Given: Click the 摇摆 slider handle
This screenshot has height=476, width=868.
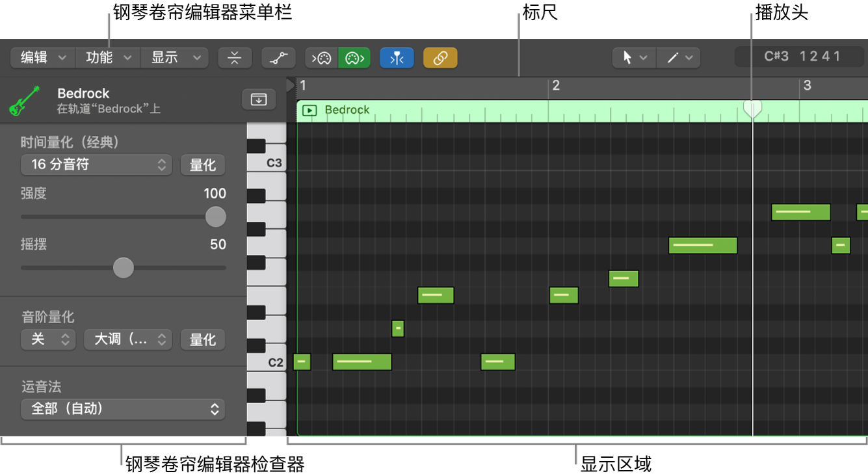Looking at the screenshot, I should click(123, 267).
